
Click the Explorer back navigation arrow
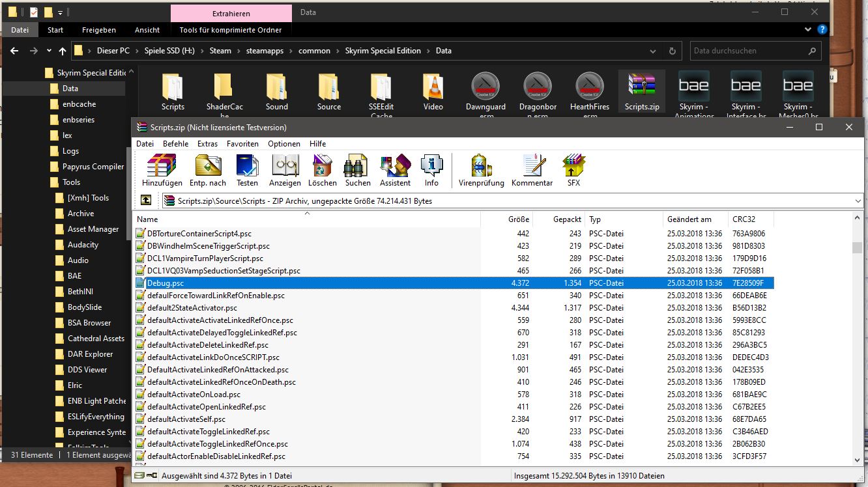click(14, 51)
